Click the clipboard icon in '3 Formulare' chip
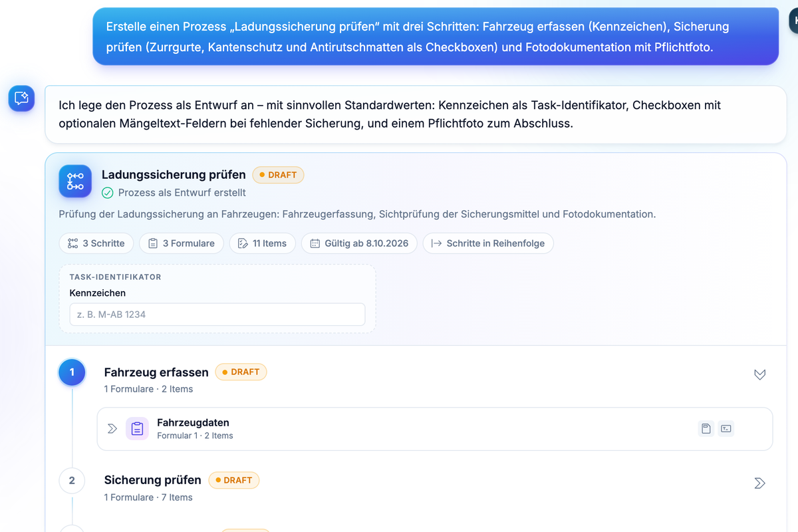 153,243
